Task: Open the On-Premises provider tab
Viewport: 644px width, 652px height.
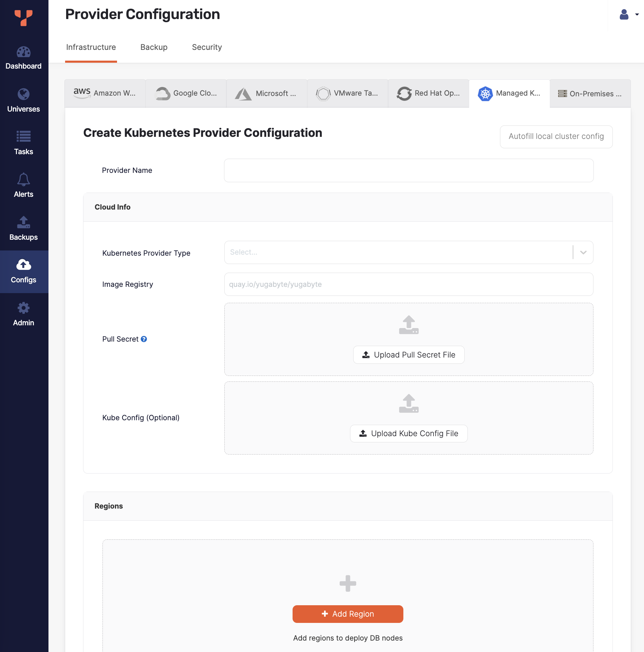Action: [590, 93]
